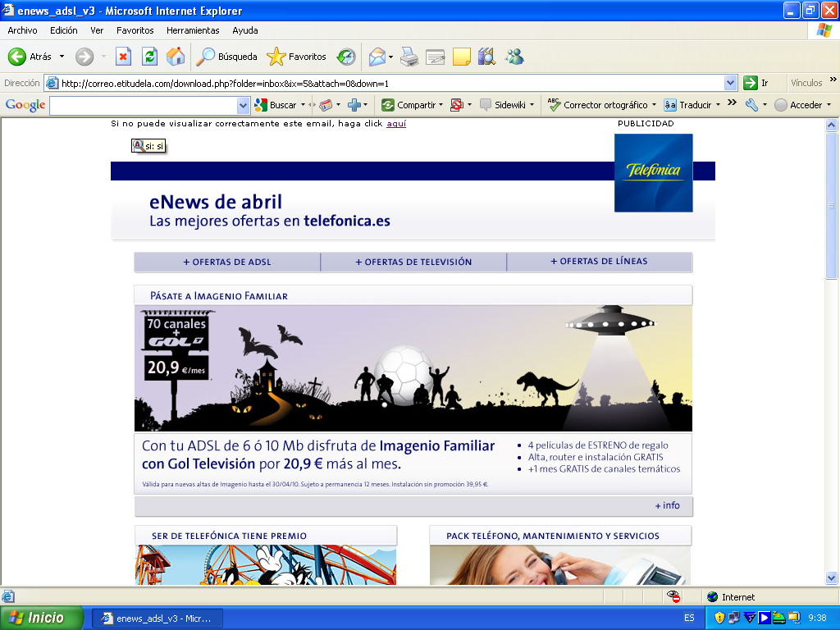Screen dimensions: 840x630
Task: Run the Corrector ortográfico spell check
Action: [597, 105]
